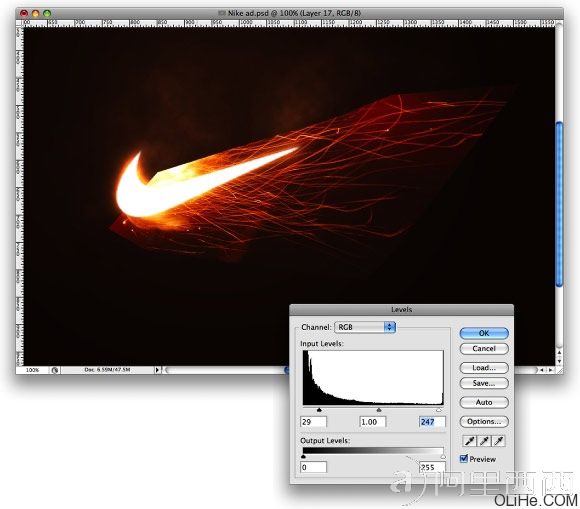Open the Channel RGB dropdown
This screenshot has height=509, width=580.
tap(365, 327)
